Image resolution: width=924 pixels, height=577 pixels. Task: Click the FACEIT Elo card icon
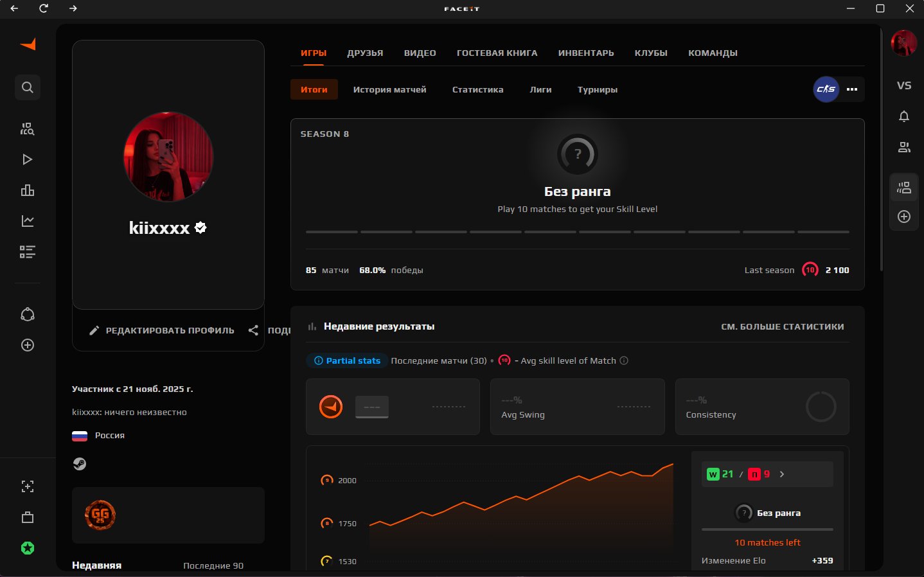331,407
